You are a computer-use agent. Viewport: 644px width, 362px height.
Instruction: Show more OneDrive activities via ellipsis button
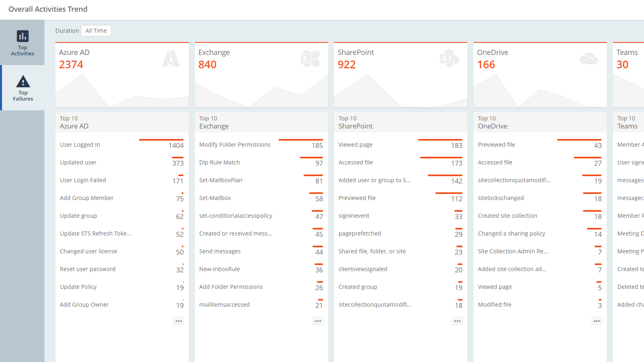click(x=597, y=321)
